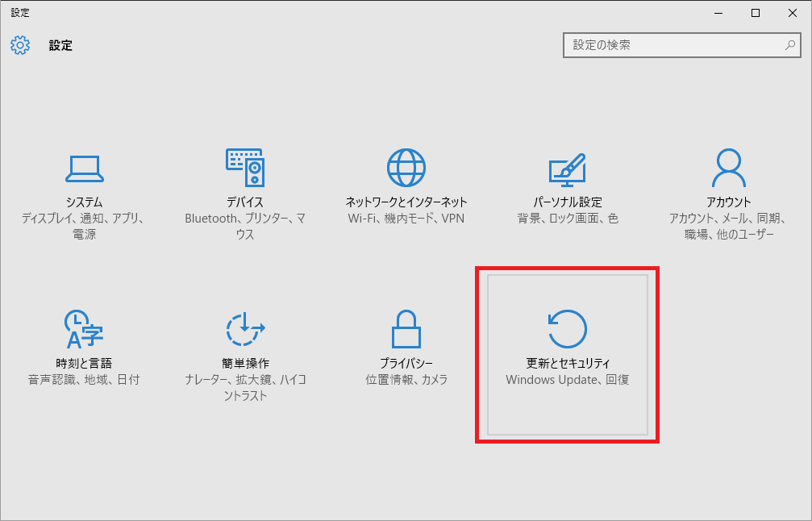Click the アカウント person icon
Screen dimensions: 812x521
click(x=728, y=168)
